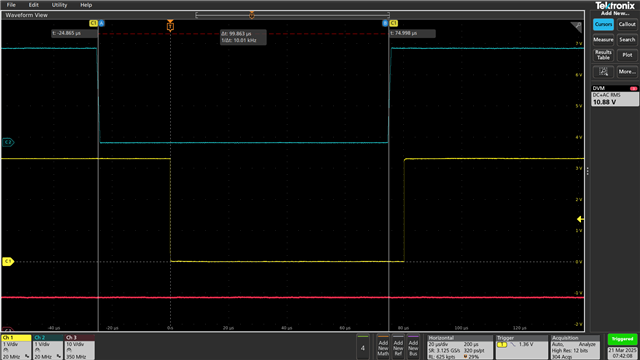Image resolution: width=640 pixels, height=360 pixels.
Task: Open the Trigger settings badge
Action: [x=521, y=347]
